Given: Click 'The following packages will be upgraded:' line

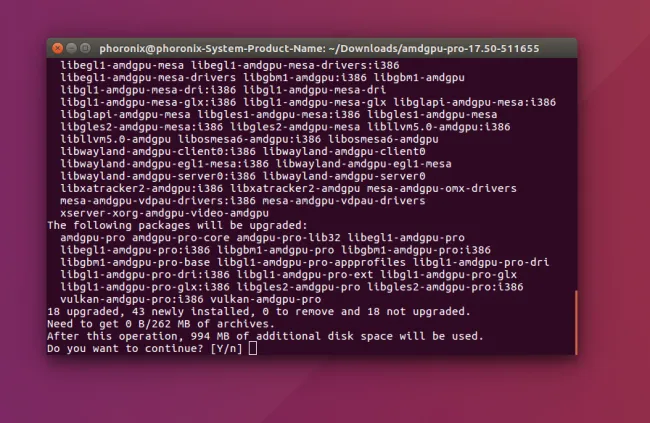Looking at the screenshot, I should tap(177, 225).
